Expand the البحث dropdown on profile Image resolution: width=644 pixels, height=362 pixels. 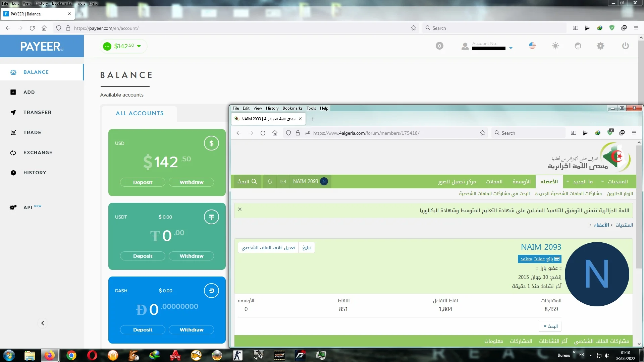[550, 326]
